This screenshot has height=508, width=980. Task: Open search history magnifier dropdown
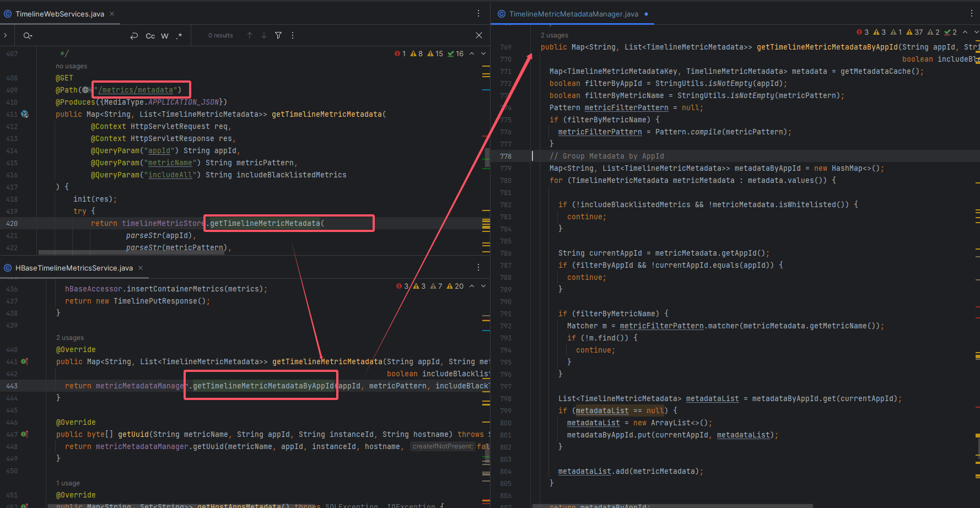pyautogui.click(x=28, y=36)
